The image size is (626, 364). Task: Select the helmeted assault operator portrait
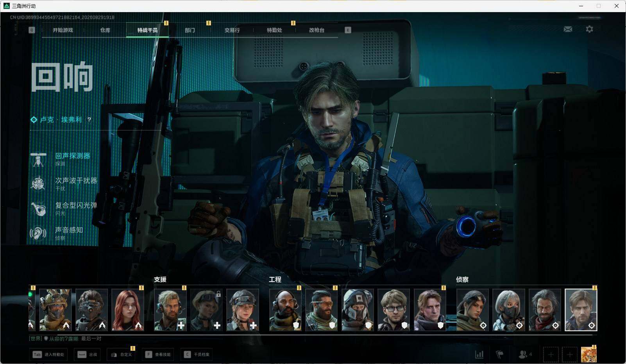[x=55, y=310]
